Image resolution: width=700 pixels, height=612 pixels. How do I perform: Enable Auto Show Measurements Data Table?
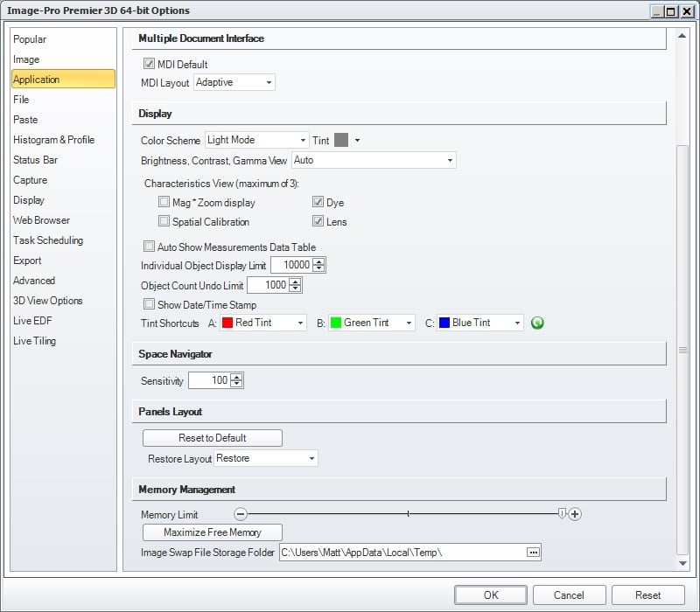(x=149, y=247)
